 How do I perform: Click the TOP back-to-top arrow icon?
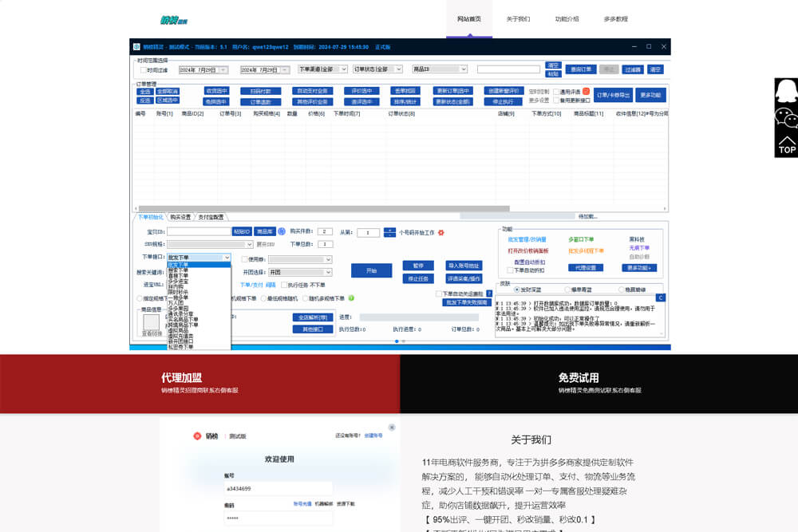pos(786,144)
